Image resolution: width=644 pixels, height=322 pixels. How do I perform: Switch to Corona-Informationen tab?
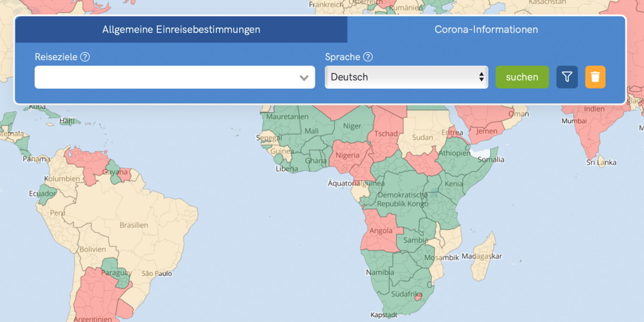pos(486,30)
